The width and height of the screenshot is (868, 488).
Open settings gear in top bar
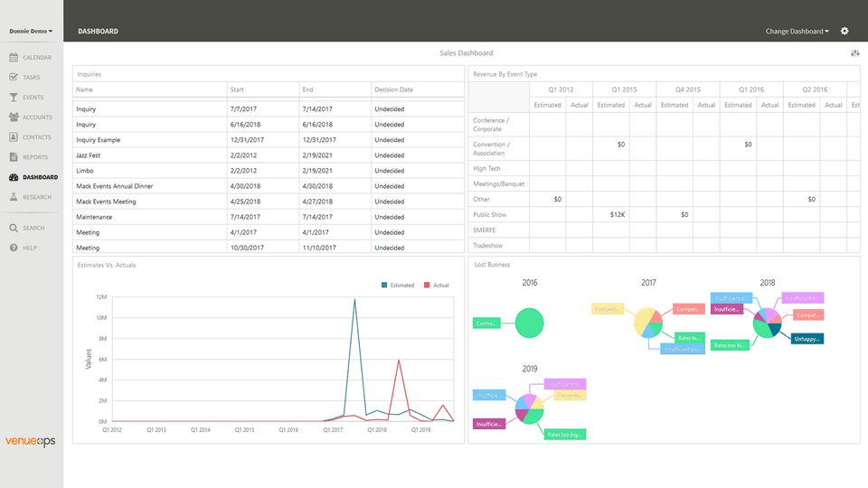(x=844, y=31)
